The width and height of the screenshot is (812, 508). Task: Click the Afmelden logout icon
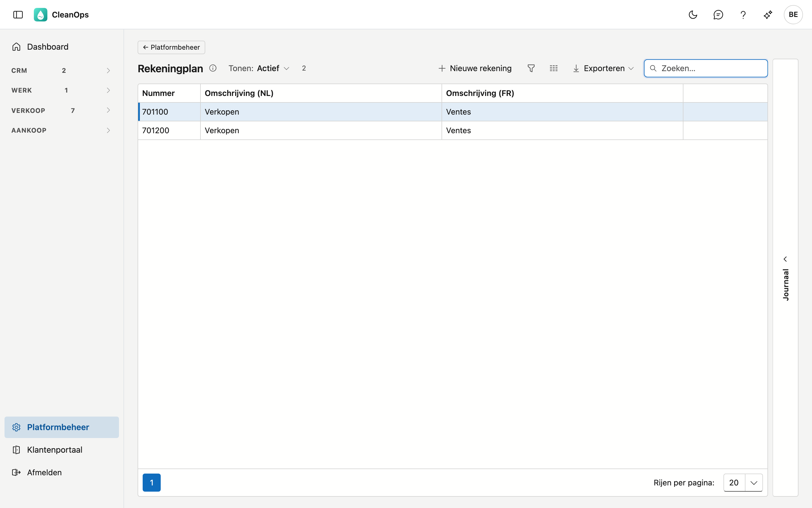16,472
